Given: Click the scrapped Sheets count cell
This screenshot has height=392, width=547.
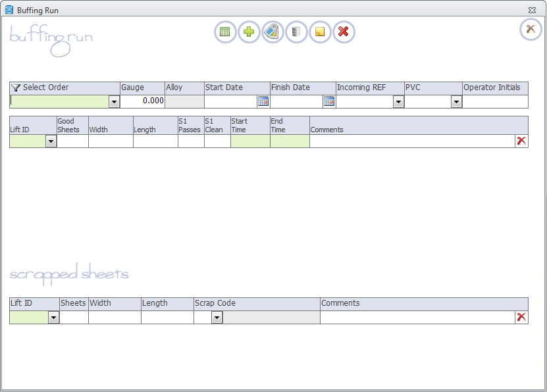Looking at the screenshot, I should pyautogui.click(x=74, y=318).
